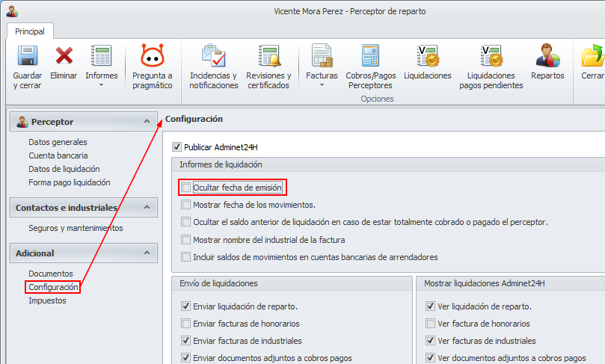
Task: Open Cuenta bancaria in sidebar
Action: coord(58,155)
